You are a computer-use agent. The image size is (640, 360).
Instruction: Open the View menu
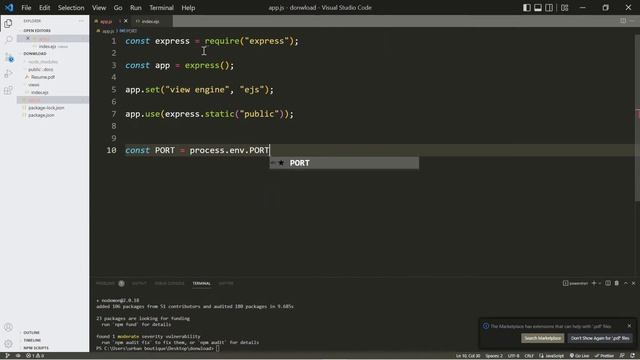point(99,8)
